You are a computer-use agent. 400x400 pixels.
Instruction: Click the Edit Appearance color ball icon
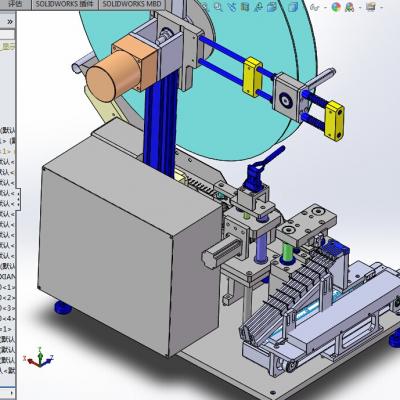coord(336,7)
